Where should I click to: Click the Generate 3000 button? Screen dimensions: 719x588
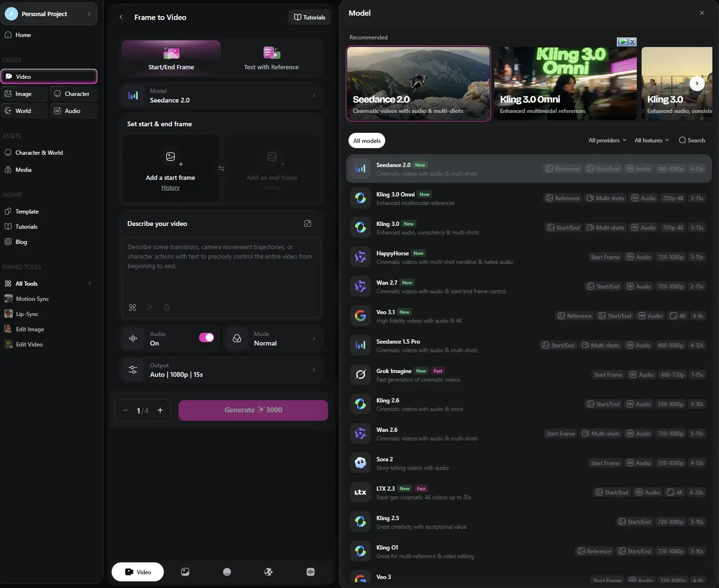(253, 410)
